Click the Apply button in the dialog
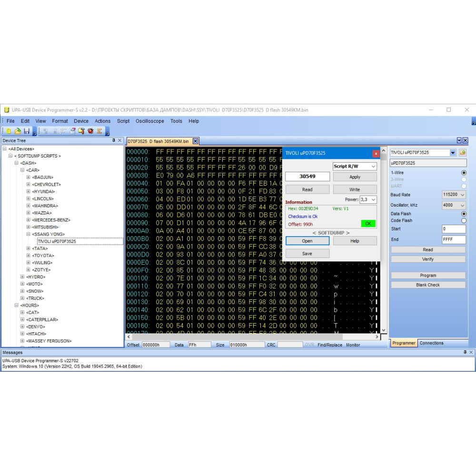Viewport: 476px width, 476px height. (x=355, y=177)
